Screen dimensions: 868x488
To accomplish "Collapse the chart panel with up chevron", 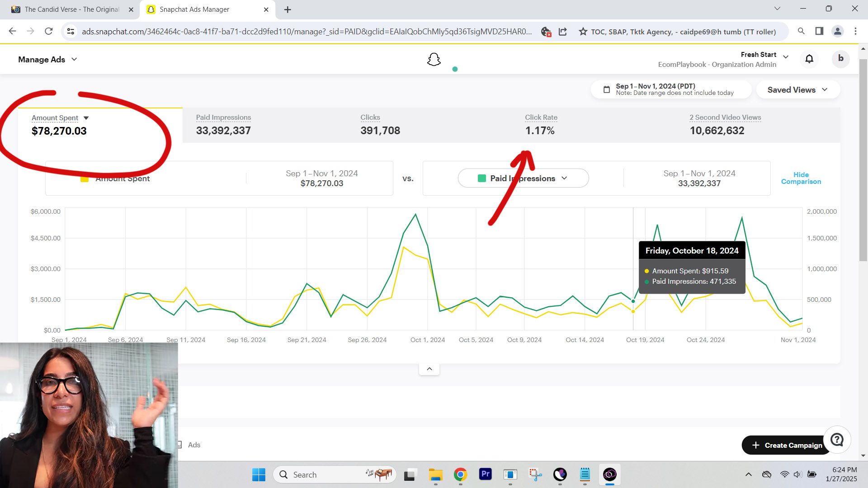I will [x=429, y=369].
